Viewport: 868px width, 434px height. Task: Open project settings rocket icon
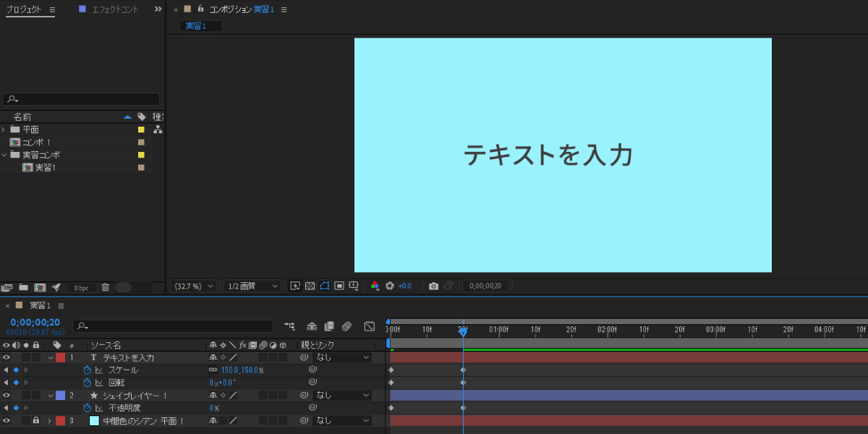click(x=56, y=287)
